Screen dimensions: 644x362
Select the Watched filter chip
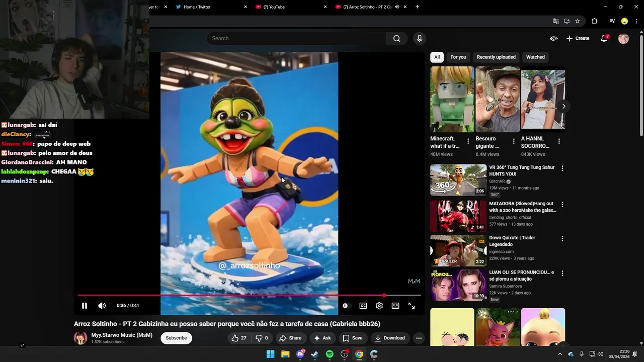(x=535, y=57)
